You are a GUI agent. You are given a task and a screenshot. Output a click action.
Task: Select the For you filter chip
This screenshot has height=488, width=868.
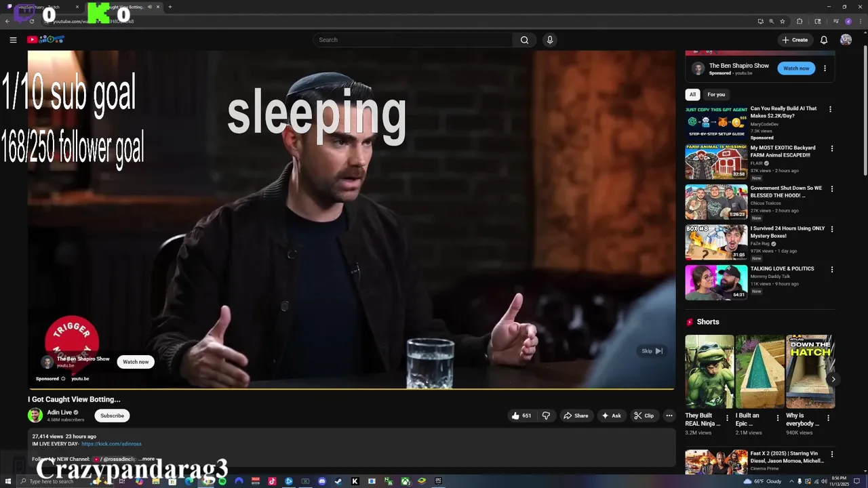point(716,95)
